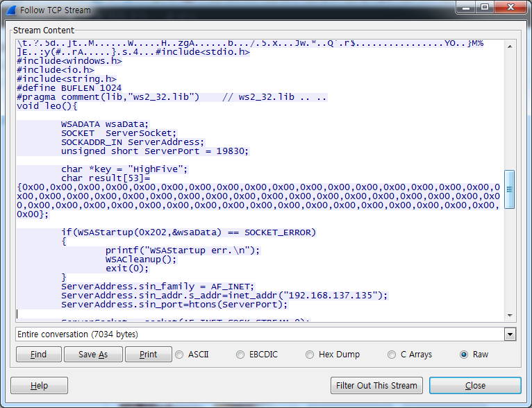The image size is (532, 408).
Task: Click the Wireshark fin icon in title bar
Action: [x=12, y=10]
